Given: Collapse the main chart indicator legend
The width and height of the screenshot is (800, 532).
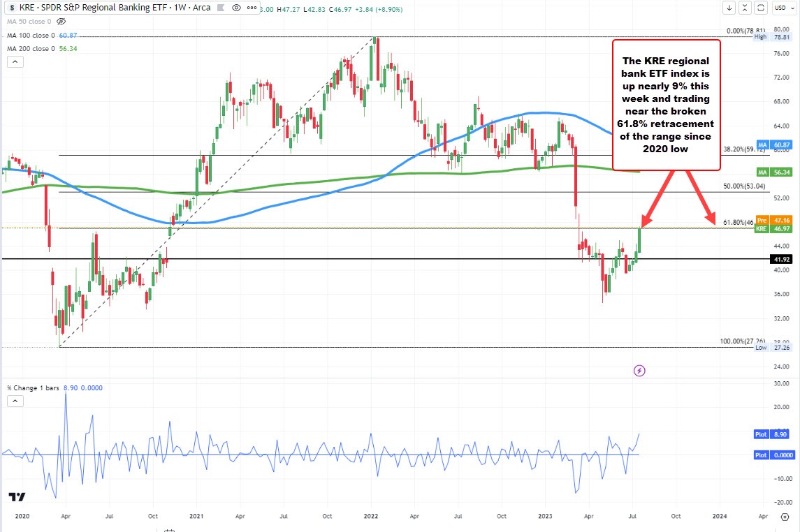Looking at the screenshot, I should coord(15,61).
